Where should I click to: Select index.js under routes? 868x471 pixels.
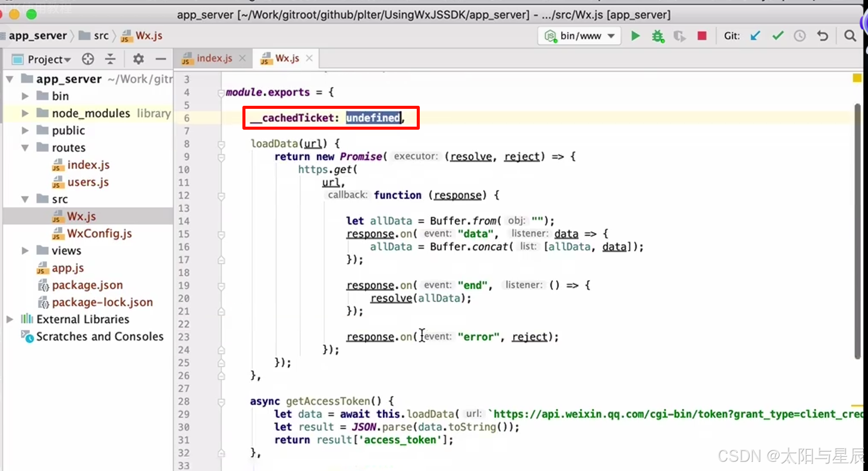pos(88,165)
